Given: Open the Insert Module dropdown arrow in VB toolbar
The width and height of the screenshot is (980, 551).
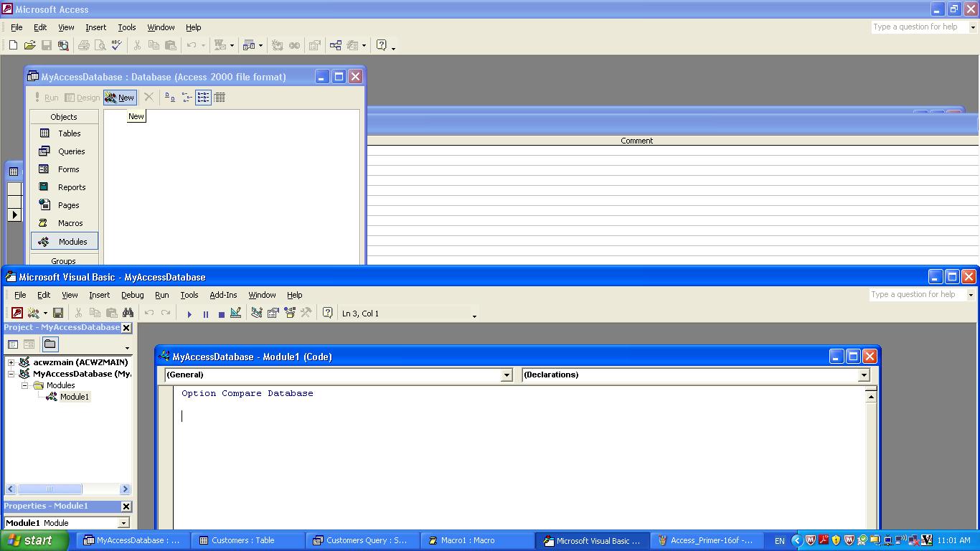Looking at the screenshot, I should (x=45, y=314).
